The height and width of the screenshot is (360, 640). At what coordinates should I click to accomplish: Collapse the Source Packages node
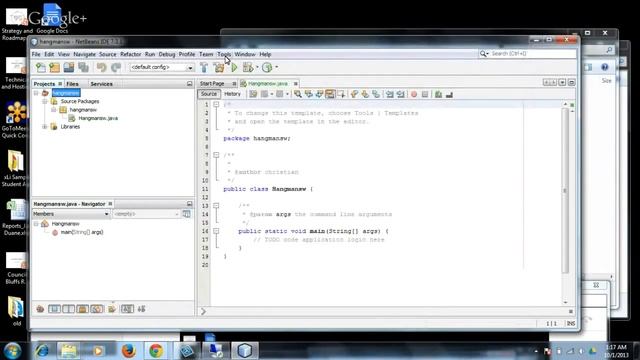(45, 101)
